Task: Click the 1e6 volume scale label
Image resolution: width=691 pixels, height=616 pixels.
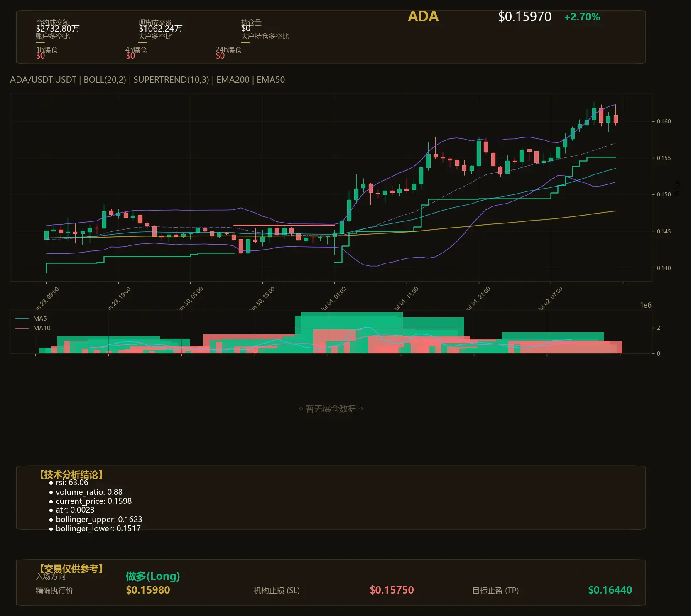Action: [x=646, y=305]
